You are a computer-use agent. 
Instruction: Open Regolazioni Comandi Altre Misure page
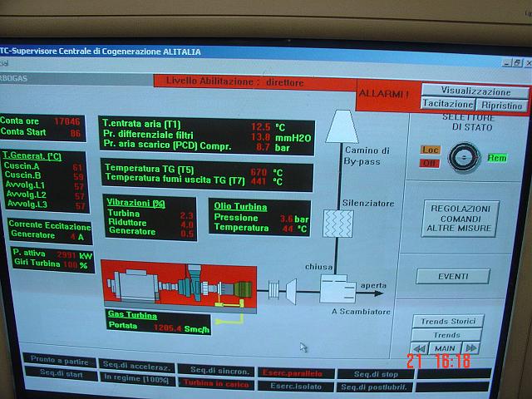tap(460, 219)
